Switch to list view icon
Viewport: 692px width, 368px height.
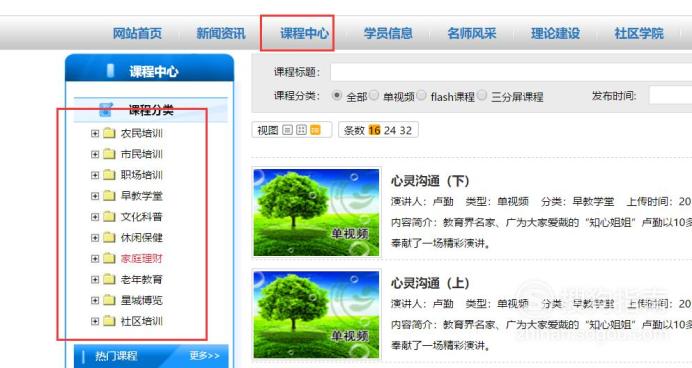click(x=288, y=130)
